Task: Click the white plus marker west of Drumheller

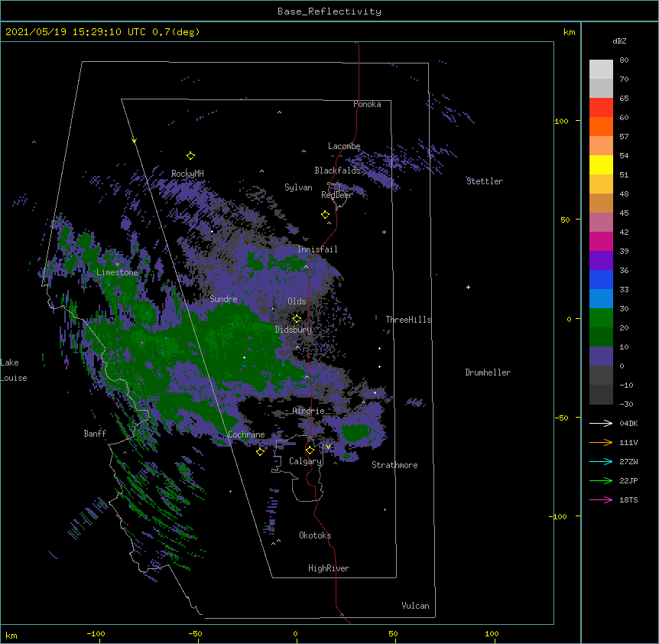Action: pos(468,287)
